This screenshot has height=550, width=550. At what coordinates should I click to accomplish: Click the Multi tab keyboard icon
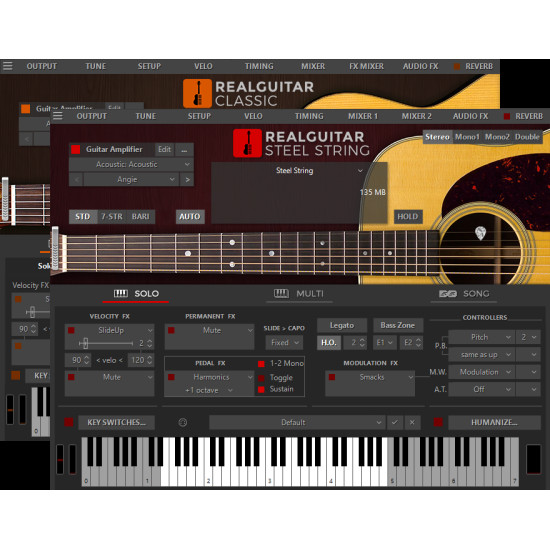coord(281,294)
